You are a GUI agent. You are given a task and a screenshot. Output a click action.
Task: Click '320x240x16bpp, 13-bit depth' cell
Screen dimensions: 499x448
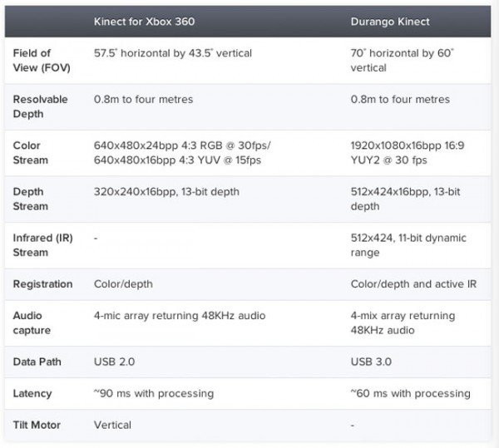pos(166,192)
